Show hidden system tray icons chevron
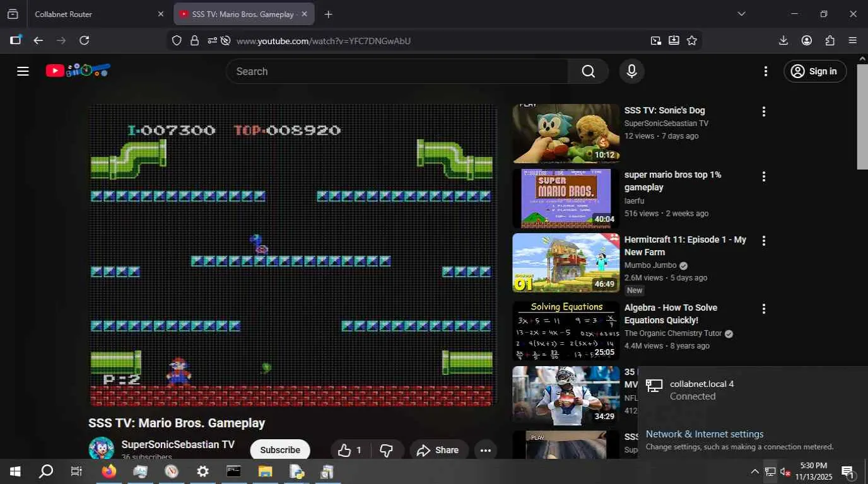This screenshot has height=484, width=868. click(x=754, y=471)
